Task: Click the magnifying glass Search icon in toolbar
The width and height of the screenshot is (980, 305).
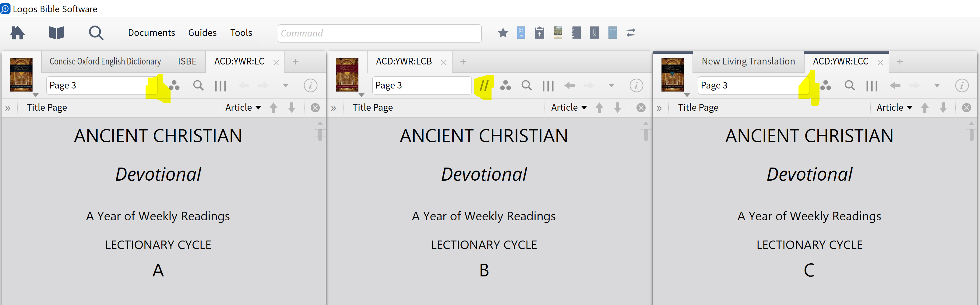Action: tap(96, 33)
